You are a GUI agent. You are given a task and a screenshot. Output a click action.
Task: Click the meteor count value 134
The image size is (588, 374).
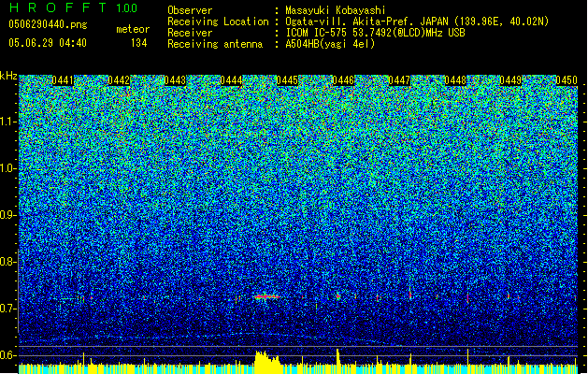(138, 43)
